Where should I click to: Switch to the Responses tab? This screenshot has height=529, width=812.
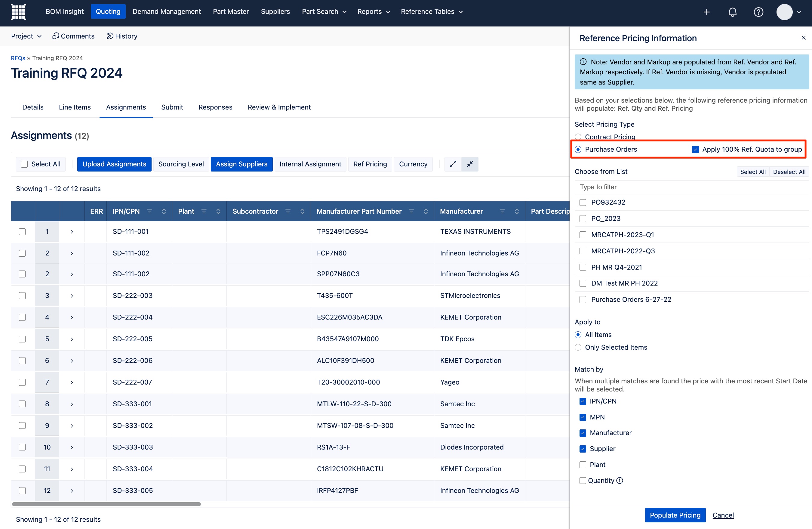point(215,107)
